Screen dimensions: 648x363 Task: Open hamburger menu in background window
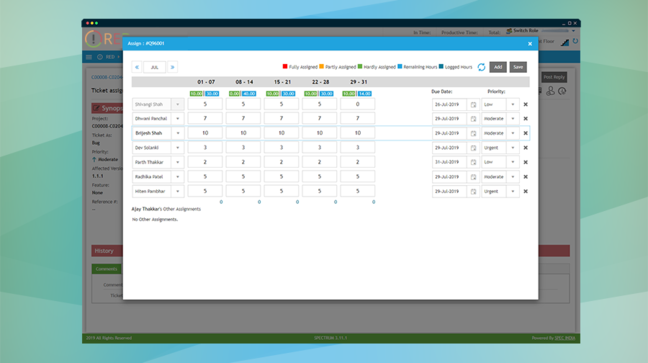tap(89, 57)
